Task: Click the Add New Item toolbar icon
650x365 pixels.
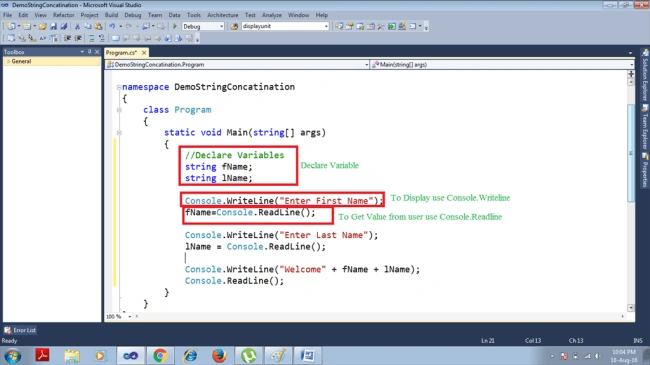Action: pos(27,26)
